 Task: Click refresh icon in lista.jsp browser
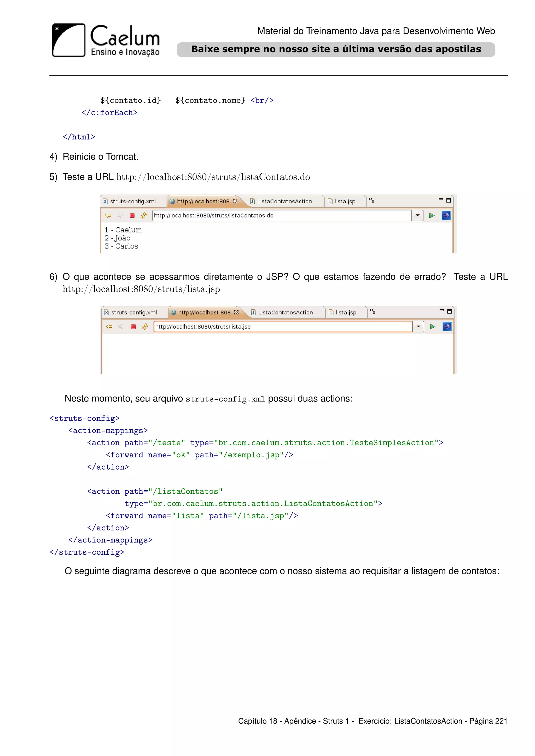[x=145, y=326]
